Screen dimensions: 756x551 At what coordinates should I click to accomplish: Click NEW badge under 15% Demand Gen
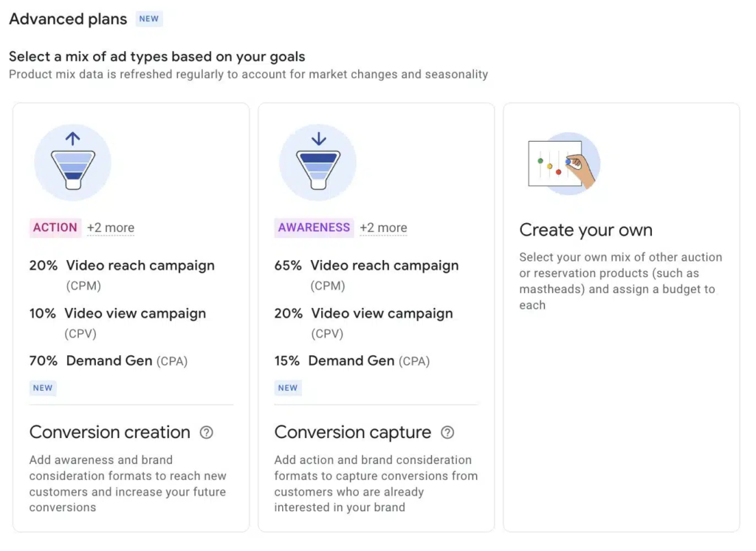point(288,388)
